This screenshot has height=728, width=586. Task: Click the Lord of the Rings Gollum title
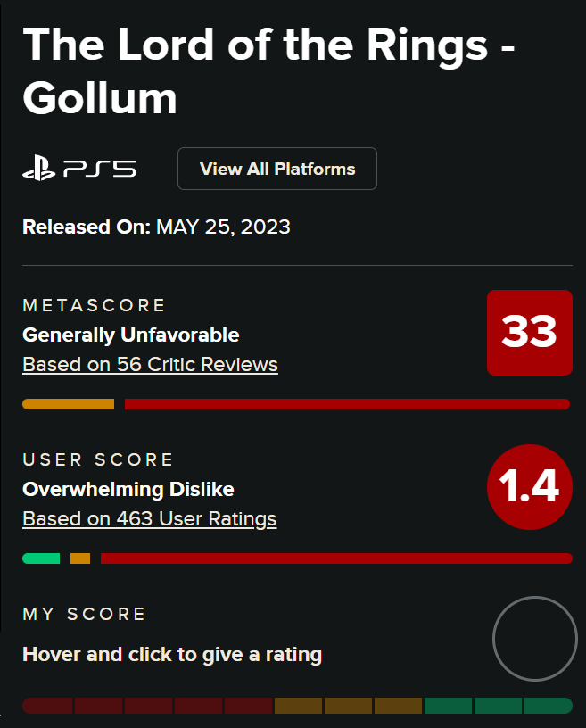[268, 71]
